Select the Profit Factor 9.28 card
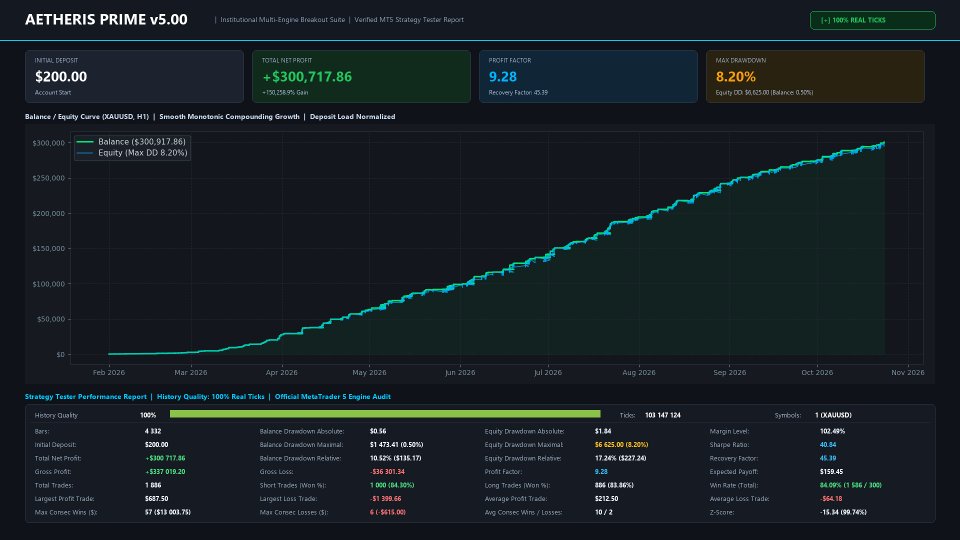The height and width of the screenshot is (540, 960). tap(588, 77)
